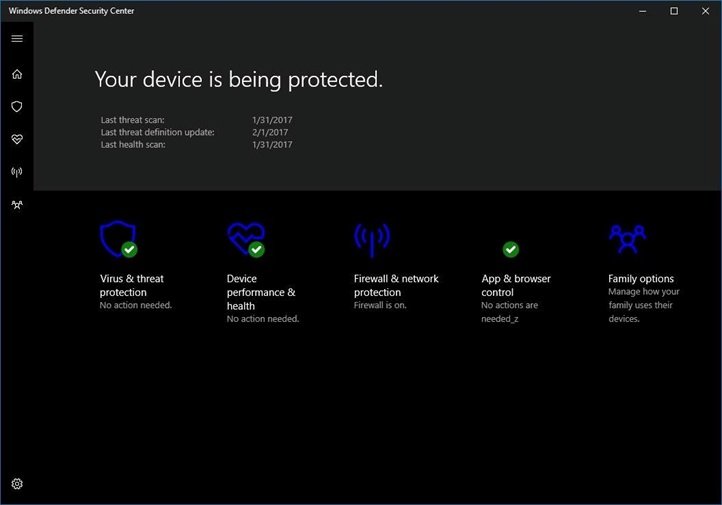
Task: Click 'No actions are needed_z' status text
Action: tap(510, 312)
